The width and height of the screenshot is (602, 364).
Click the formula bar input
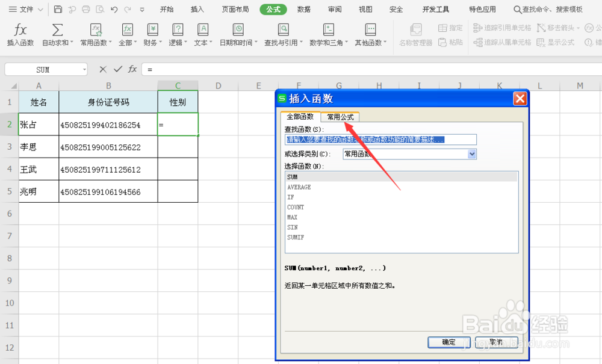pos(371,69)
